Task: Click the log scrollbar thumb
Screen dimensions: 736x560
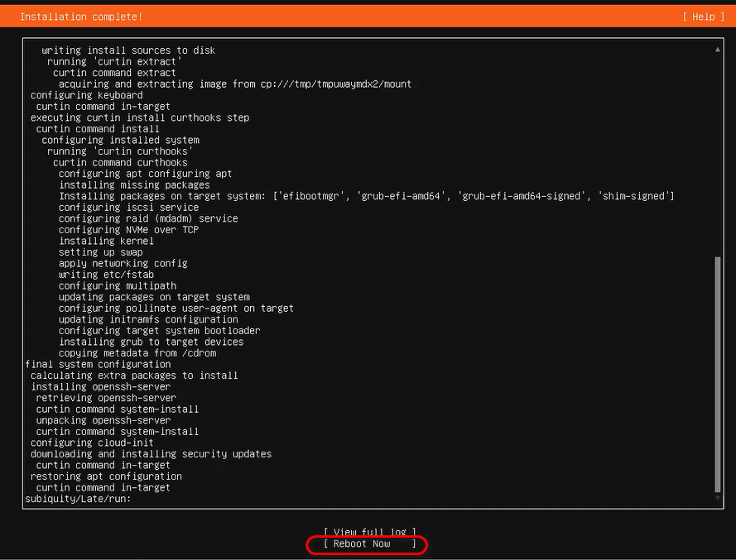Action: [718, 372]
